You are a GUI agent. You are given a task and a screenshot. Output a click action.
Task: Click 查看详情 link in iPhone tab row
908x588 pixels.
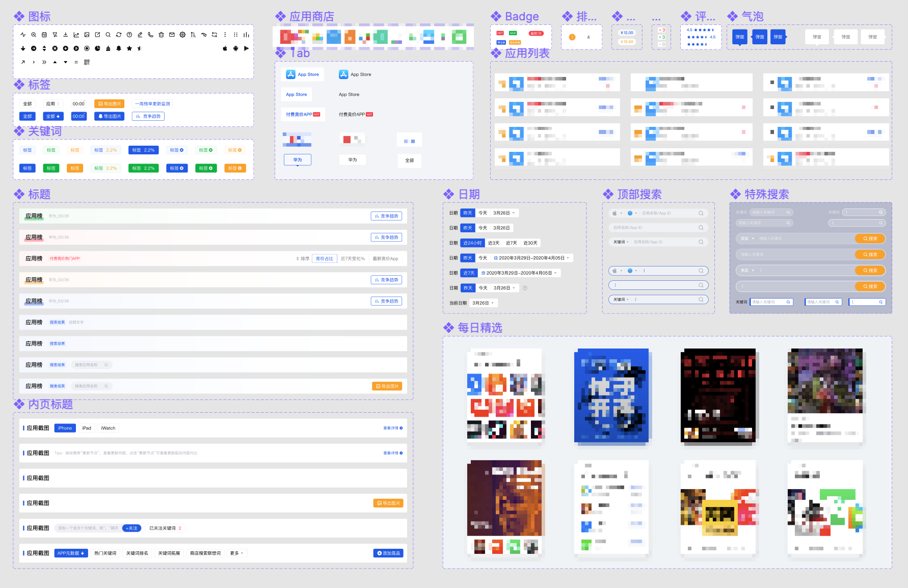[393, 428]
